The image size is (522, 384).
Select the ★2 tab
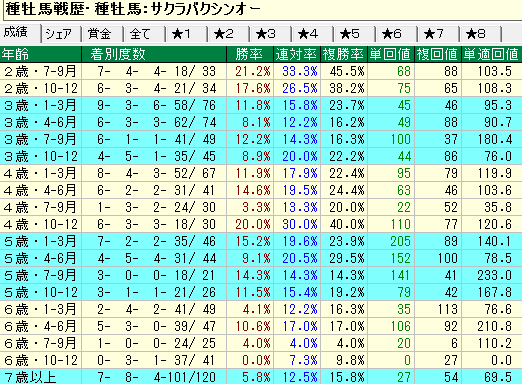click(228, 34)
